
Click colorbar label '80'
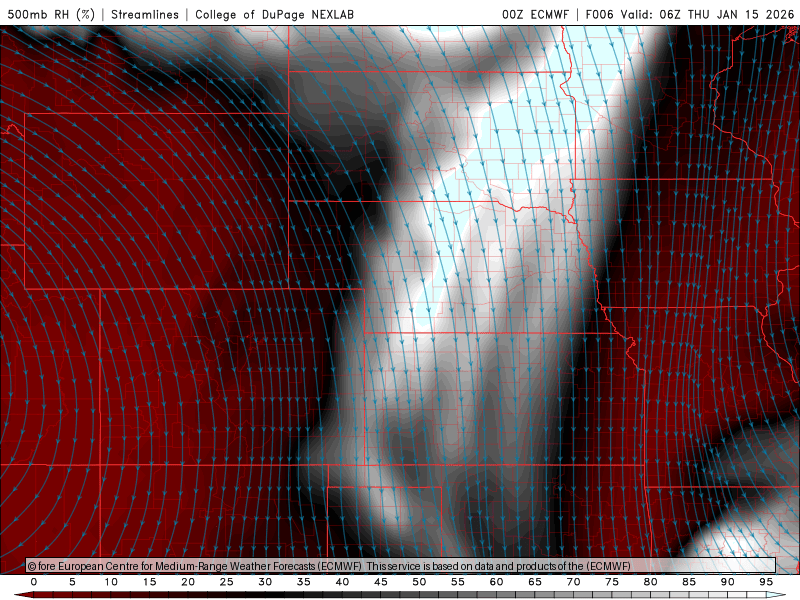pos(651,582)
